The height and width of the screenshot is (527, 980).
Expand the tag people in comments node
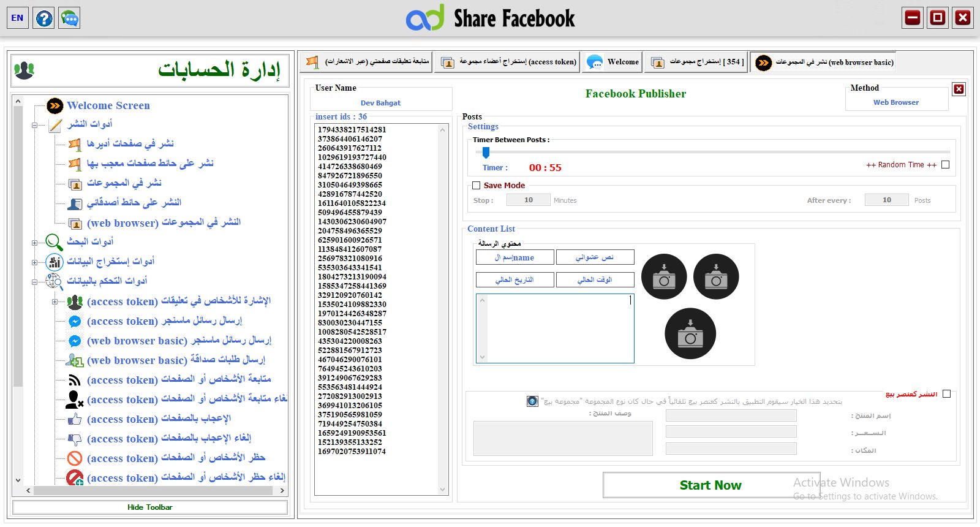55,301
